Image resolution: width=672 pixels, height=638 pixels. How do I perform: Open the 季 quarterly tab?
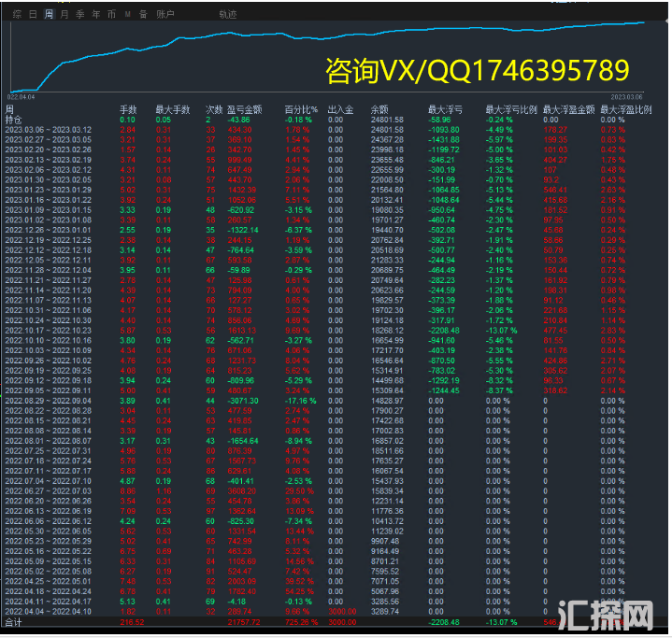pyautogui.click(x=79, y=15)
